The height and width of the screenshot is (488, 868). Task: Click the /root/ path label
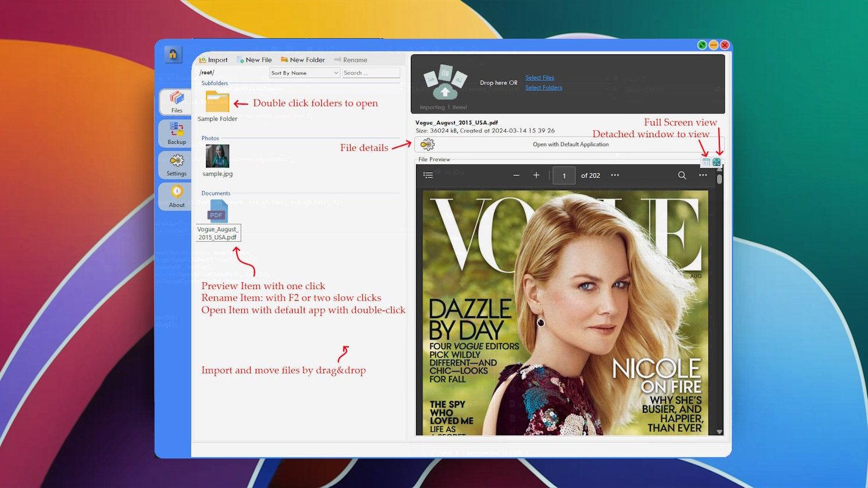[x=207, y=73]
